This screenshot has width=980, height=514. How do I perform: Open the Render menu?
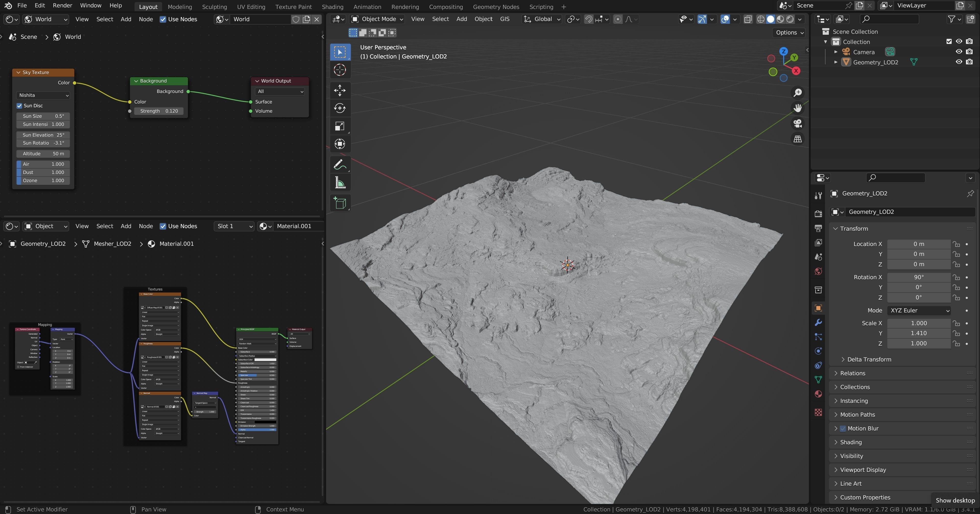[x=62, y=5]
